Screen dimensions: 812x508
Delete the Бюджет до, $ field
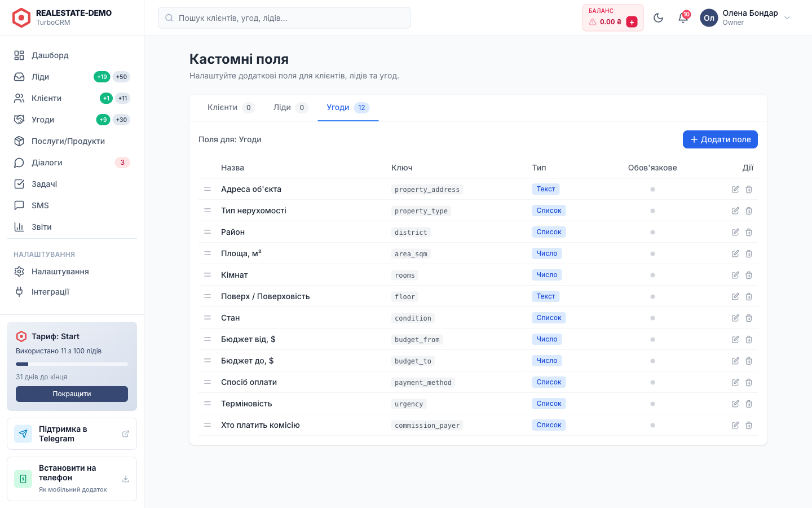(749, 361)
